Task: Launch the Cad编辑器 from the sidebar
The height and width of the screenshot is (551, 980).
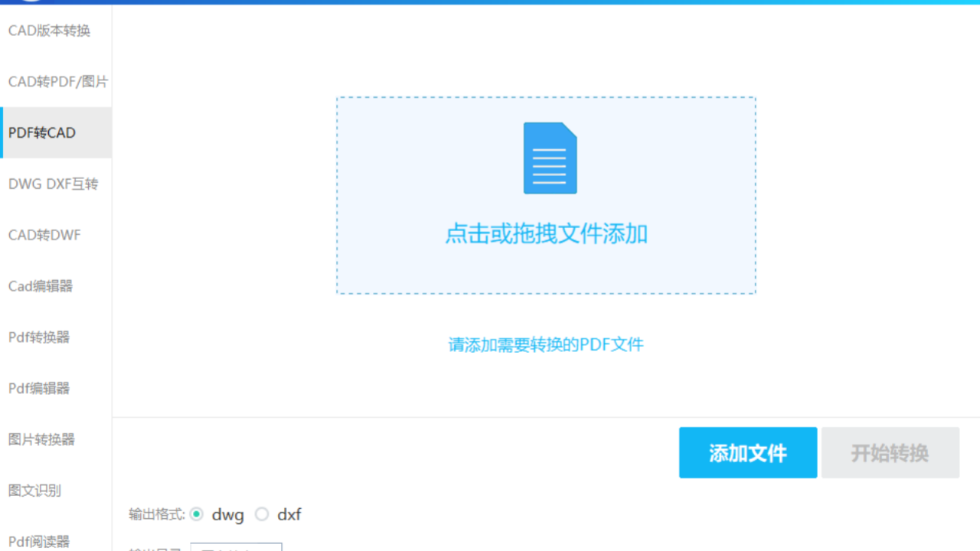Action: [41, 286]
